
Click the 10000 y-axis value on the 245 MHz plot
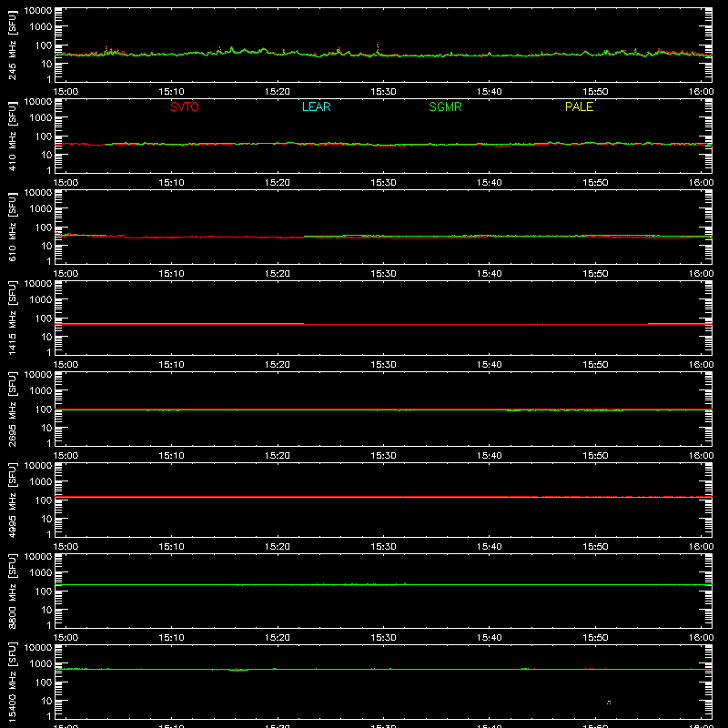[38, 11]
